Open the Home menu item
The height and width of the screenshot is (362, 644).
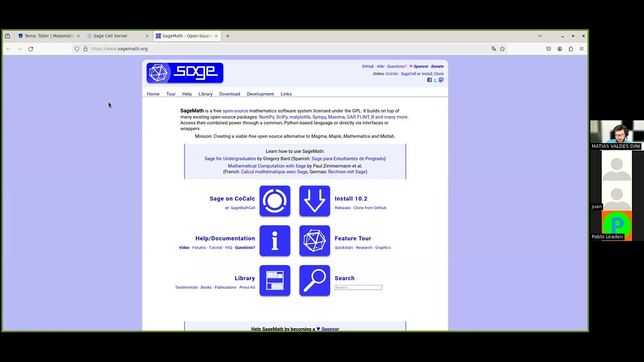pyautogui.click(x=153, y=94)
